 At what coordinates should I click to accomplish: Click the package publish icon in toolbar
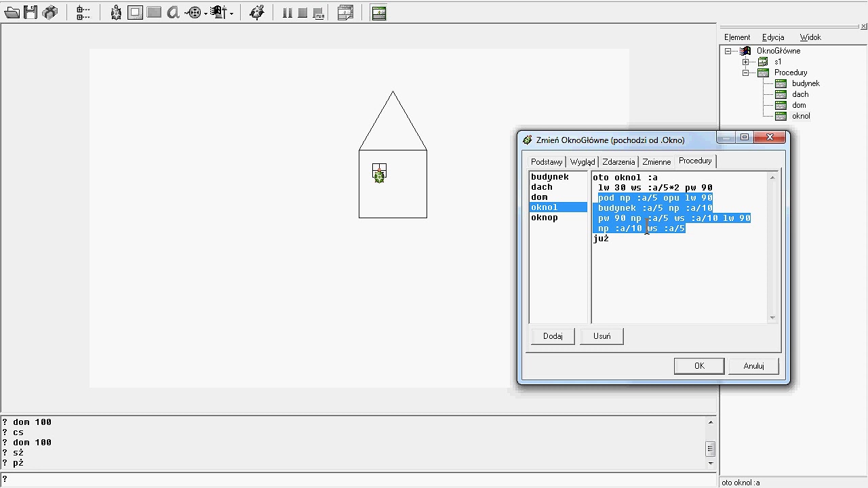coord(50,12)
